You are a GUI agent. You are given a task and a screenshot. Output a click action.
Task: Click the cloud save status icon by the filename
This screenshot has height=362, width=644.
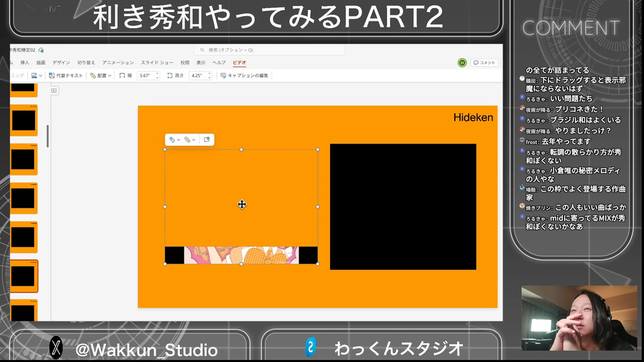[41, 50]
